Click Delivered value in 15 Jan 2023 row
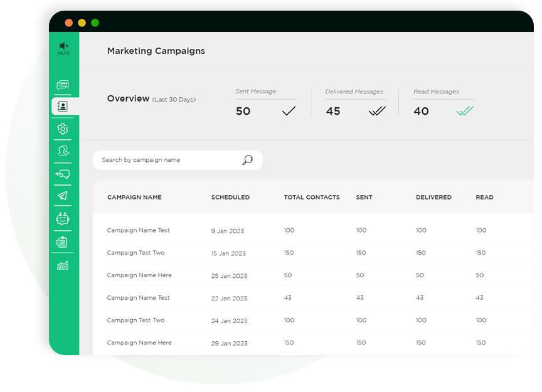 tap(421, 253)
